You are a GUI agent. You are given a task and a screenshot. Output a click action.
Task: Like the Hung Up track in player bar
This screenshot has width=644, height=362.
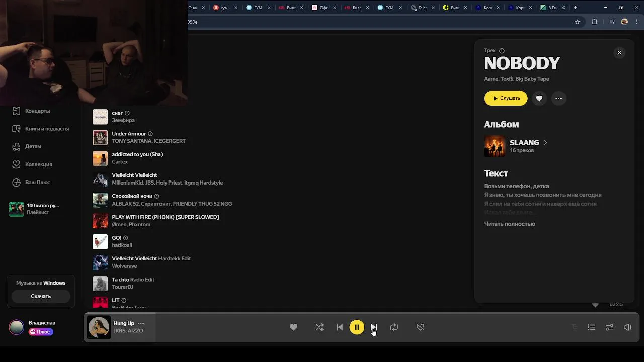pyautogui.click(x=293, y=327)
